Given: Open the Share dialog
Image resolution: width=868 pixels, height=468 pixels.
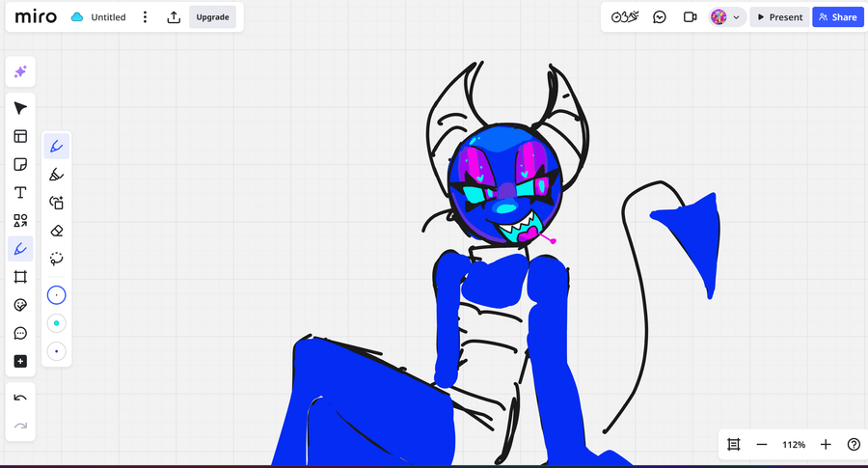Looking at the screenshot, I should [837, 17].
